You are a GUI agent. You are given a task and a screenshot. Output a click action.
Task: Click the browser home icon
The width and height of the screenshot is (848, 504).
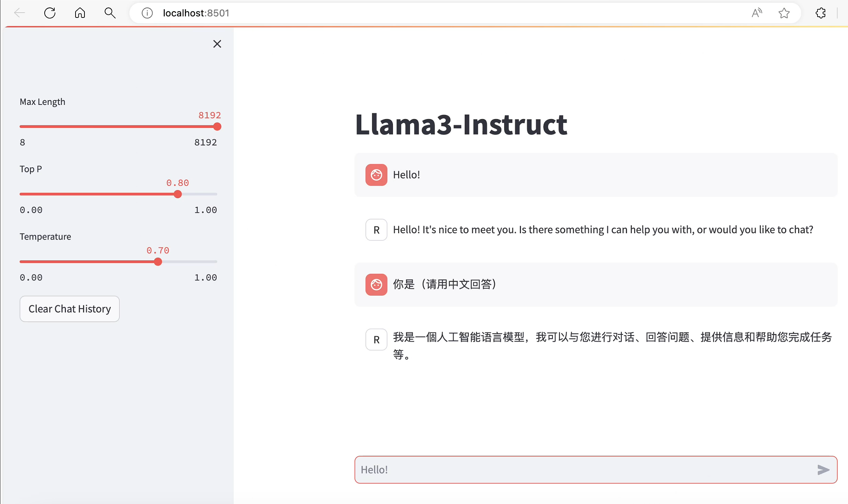[x=80, y=13]
